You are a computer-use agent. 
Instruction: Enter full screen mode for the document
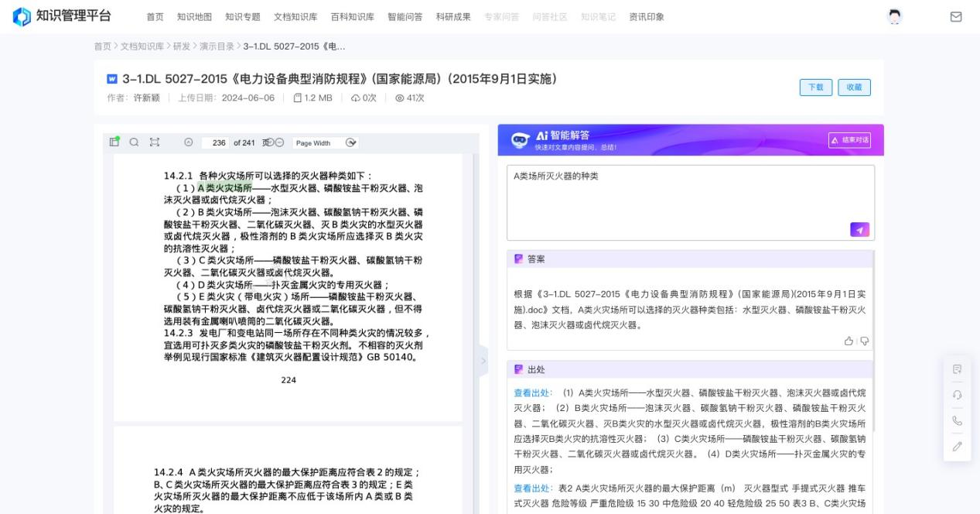[x=155, y=142]
